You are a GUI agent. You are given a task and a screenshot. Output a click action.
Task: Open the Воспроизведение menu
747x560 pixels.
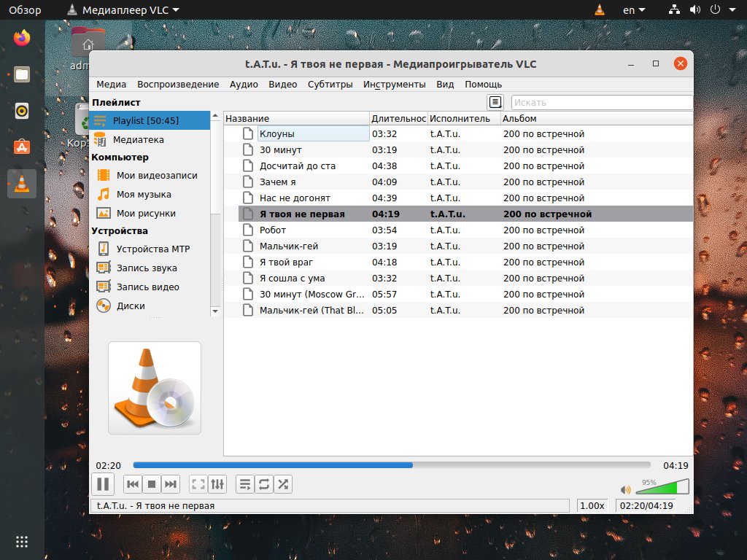pyautogui.click(x=178, y=85)
